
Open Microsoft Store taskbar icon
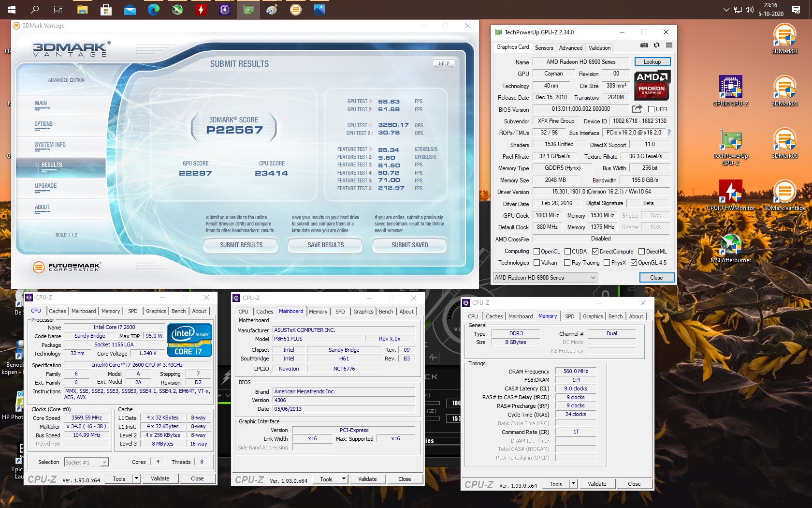[106, 9]
